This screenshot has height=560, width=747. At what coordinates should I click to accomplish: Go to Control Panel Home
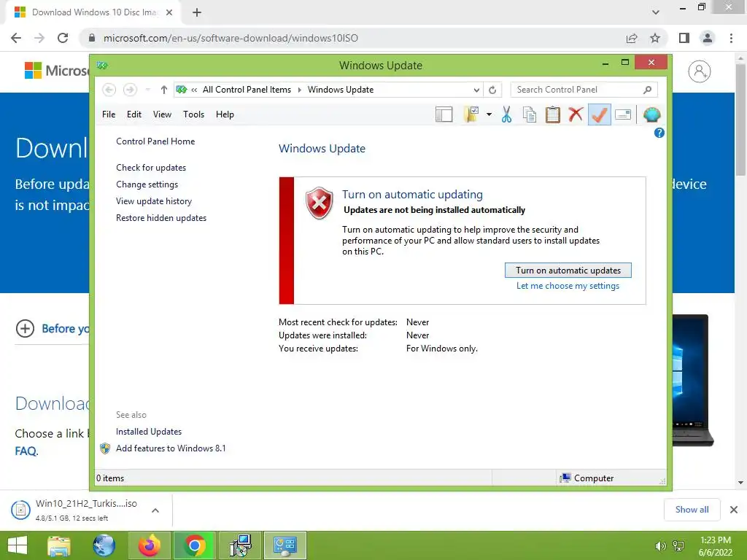155,141
